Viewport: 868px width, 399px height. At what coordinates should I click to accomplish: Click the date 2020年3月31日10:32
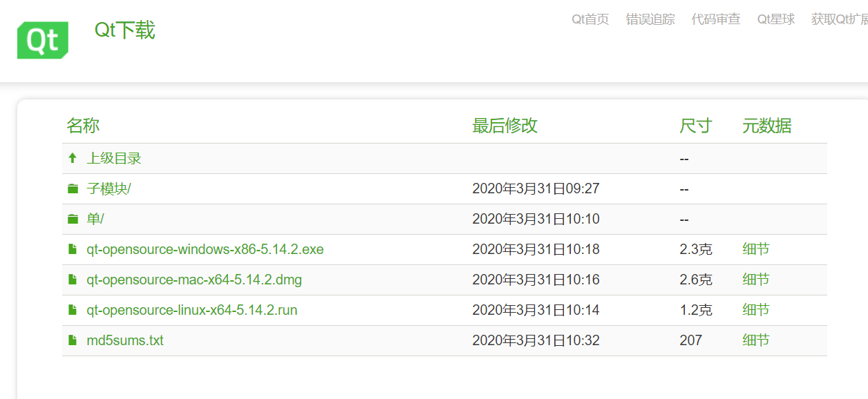[536, 340]
